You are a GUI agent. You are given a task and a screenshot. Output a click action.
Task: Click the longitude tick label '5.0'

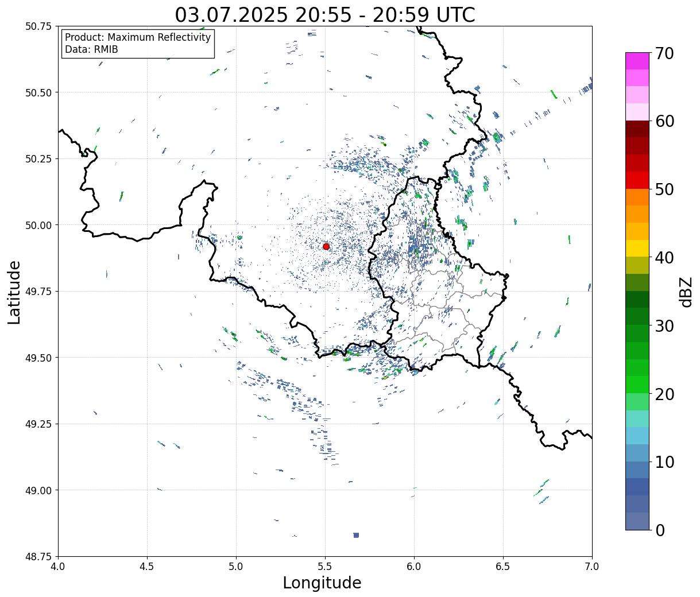(236, 567)
